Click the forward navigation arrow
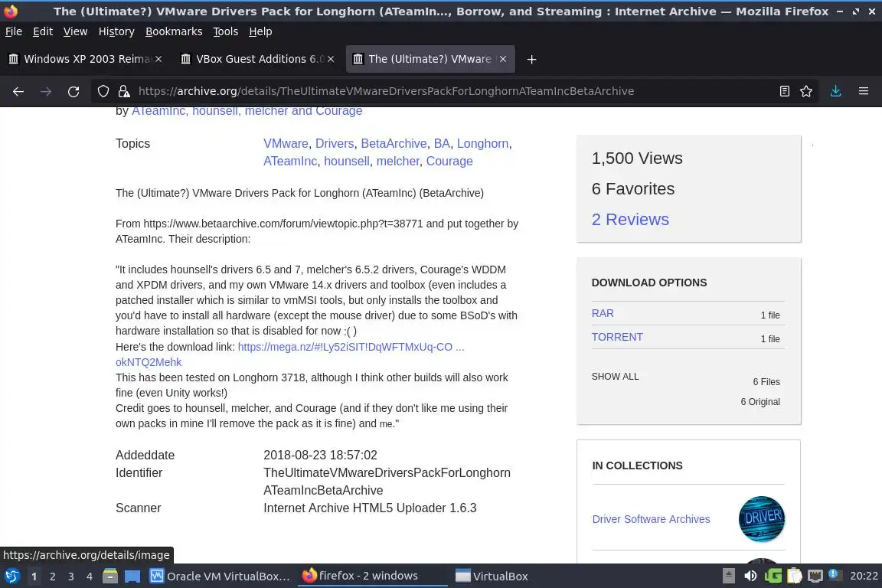 [46, 91]
